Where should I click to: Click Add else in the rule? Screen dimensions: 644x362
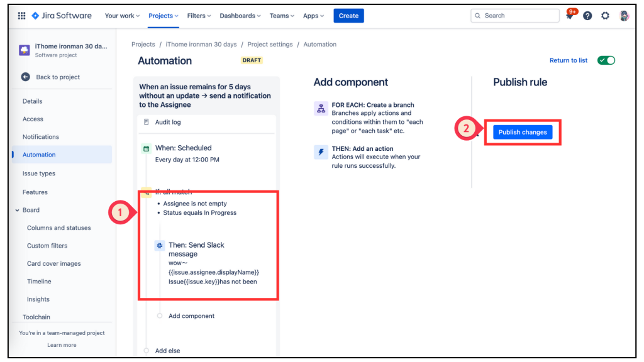(x=167, y=351)
